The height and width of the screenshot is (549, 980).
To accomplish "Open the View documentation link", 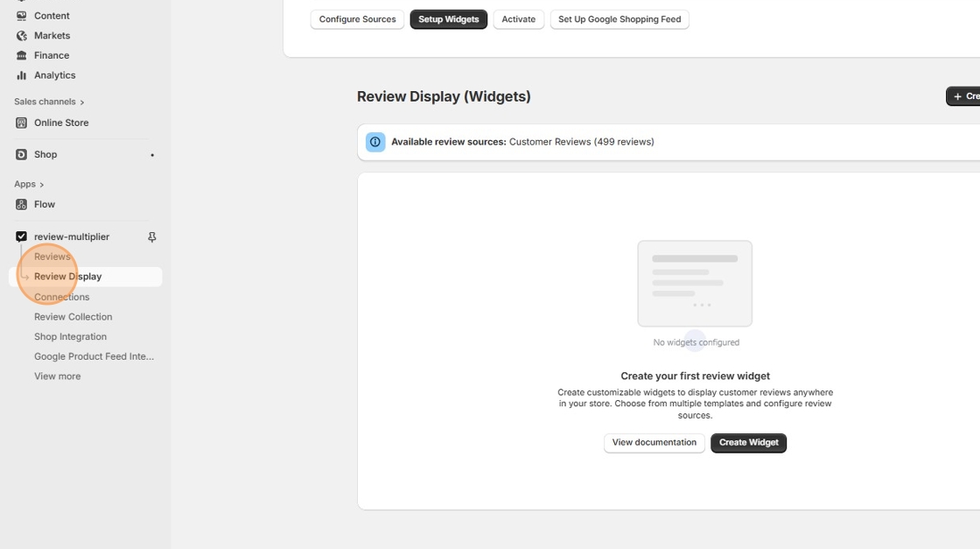I will (x=654, y=442).
